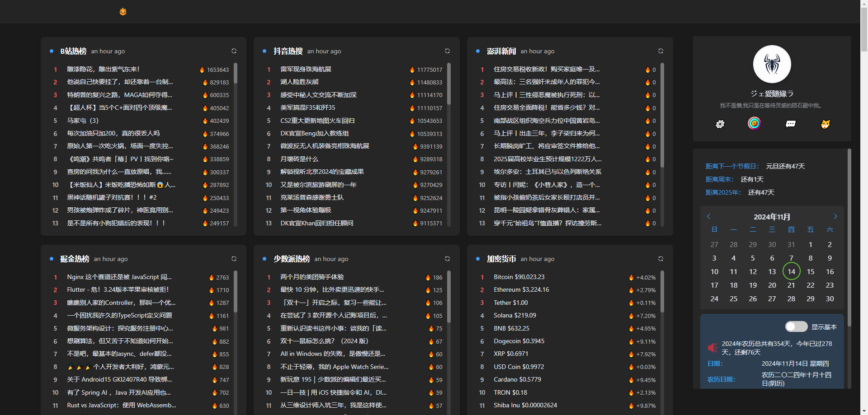
Task: Open 'Flutter - 危！3.24版本苹果审核被拒' entry
Action: point(118,289)
